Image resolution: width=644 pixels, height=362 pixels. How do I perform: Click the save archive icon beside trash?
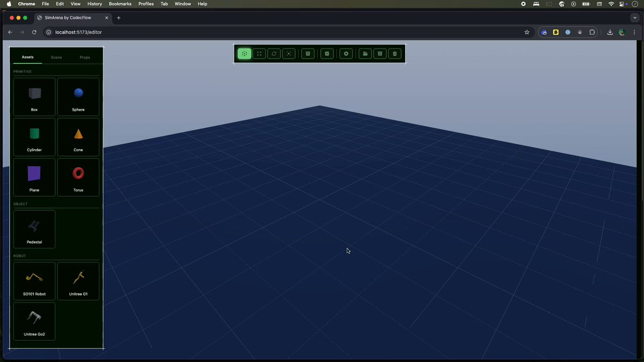coord(380,54)
